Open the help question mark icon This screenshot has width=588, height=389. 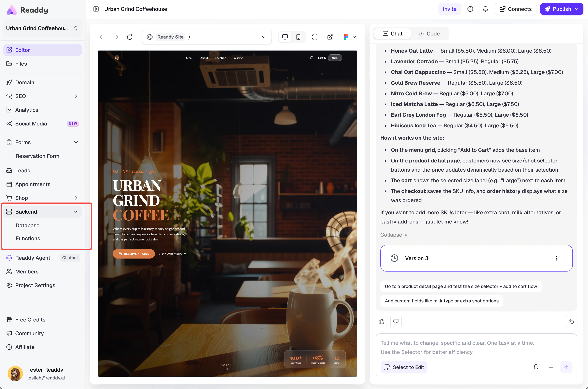(x=470, y=9)
